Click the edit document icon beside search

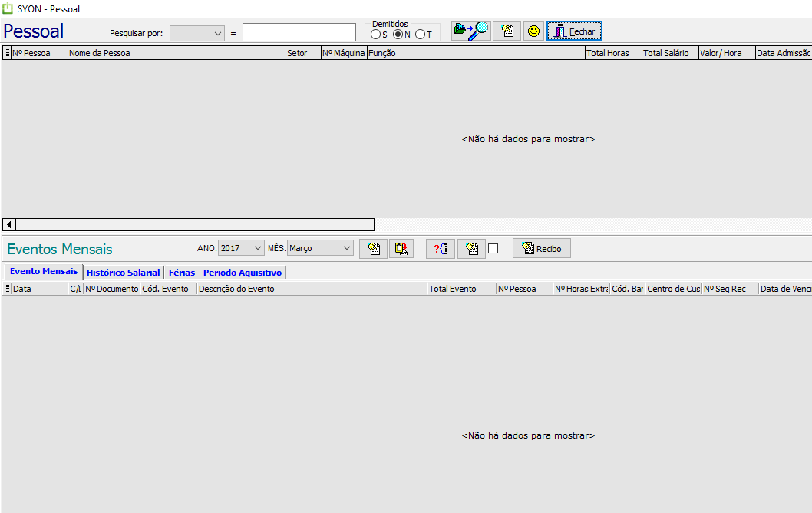coord(507,31)
